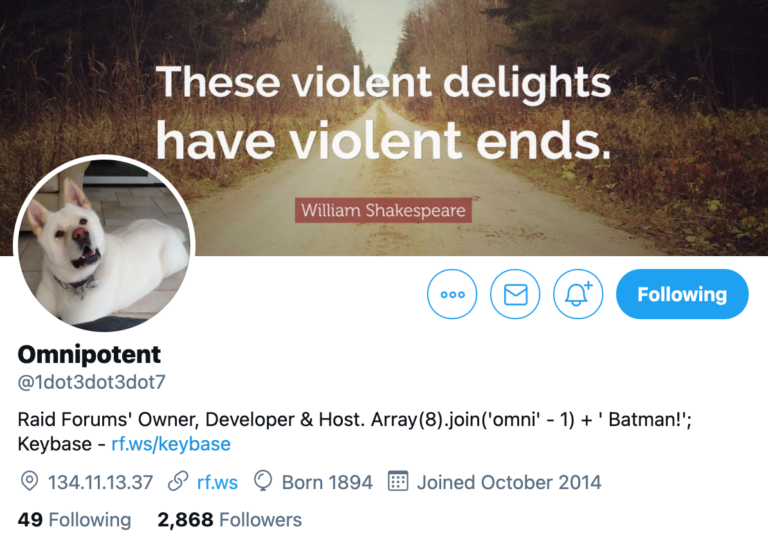The width and height of the screenshot is (768, 538).
Task: View the 2,868 Followers list
Action: pos(229,520)
